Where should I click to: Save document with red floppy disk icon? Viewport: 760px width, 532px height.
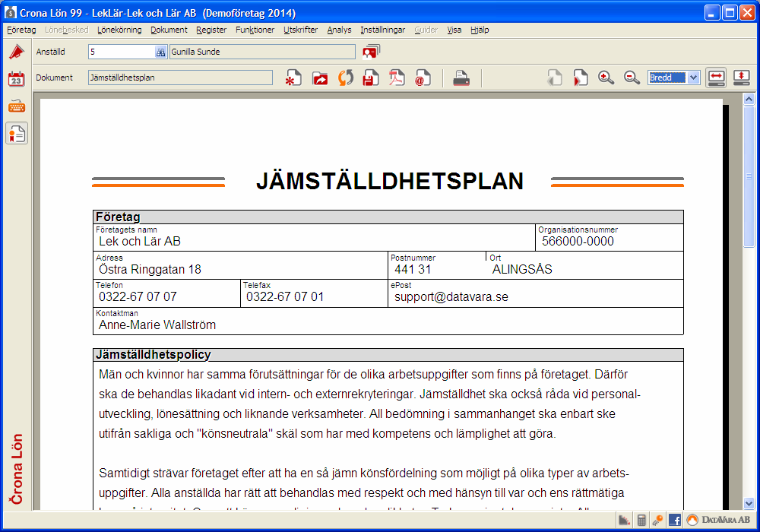[x=372, y=78]
